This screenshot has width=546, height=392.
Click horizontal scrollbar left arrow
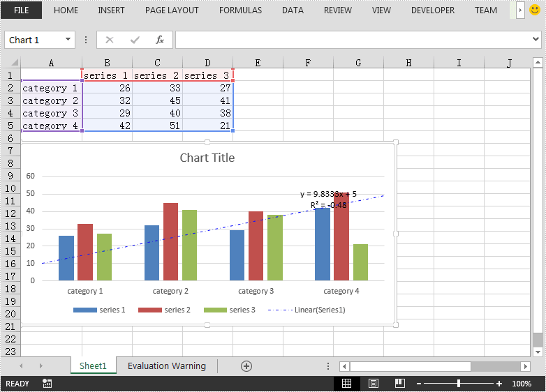(344, 366)
